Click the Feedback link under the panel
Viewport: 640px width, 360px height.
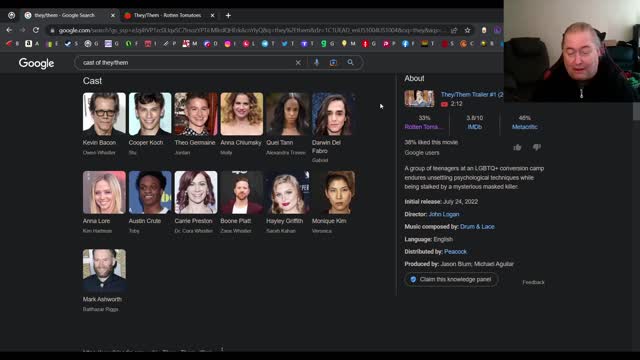(533, 282)
